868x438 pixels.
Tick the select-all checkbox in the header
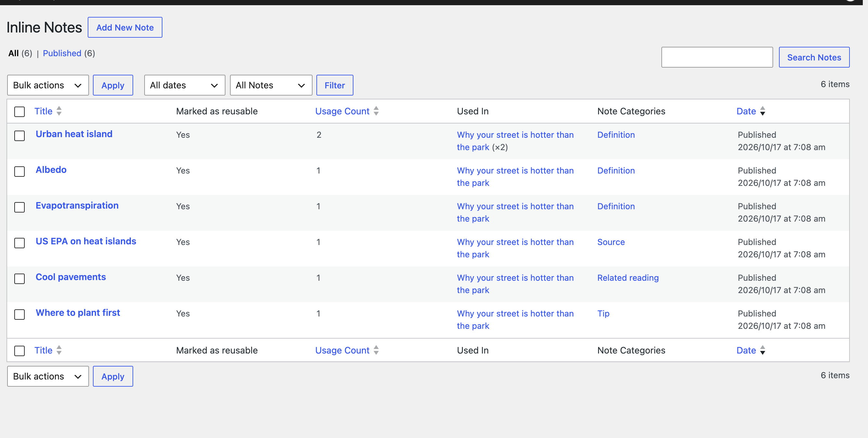click(19, 111)
